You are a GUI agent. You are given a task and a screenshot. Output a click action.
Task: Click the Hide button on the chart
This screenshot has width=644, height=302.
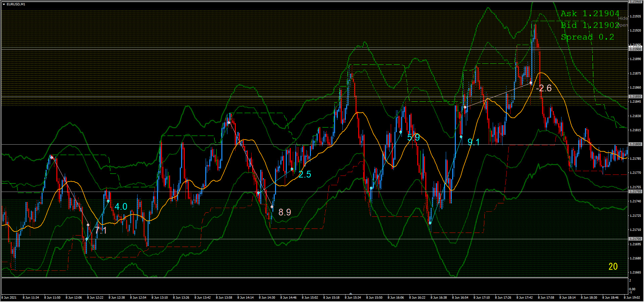click(623, 18)
